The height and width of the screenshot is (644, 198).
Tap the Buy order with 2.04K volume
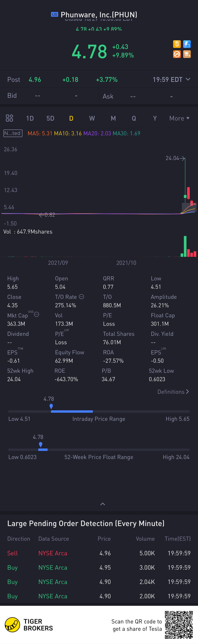[99, 582]
